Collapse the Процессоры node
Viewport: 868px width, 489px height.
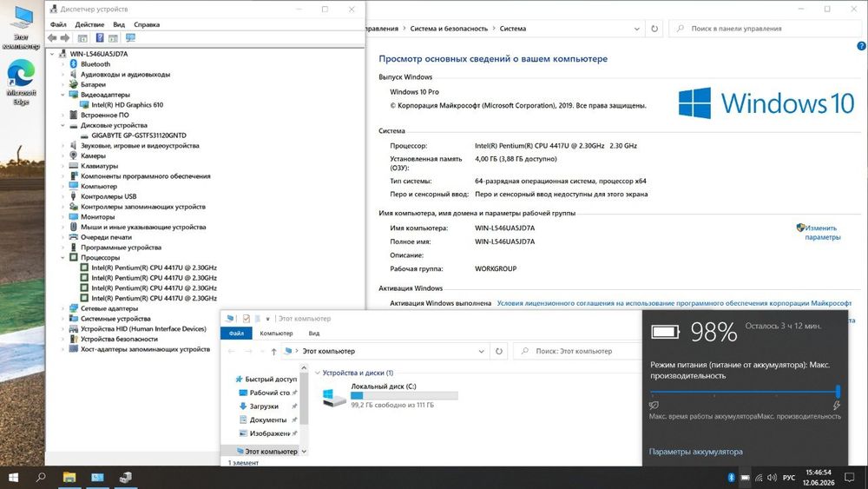62,257
